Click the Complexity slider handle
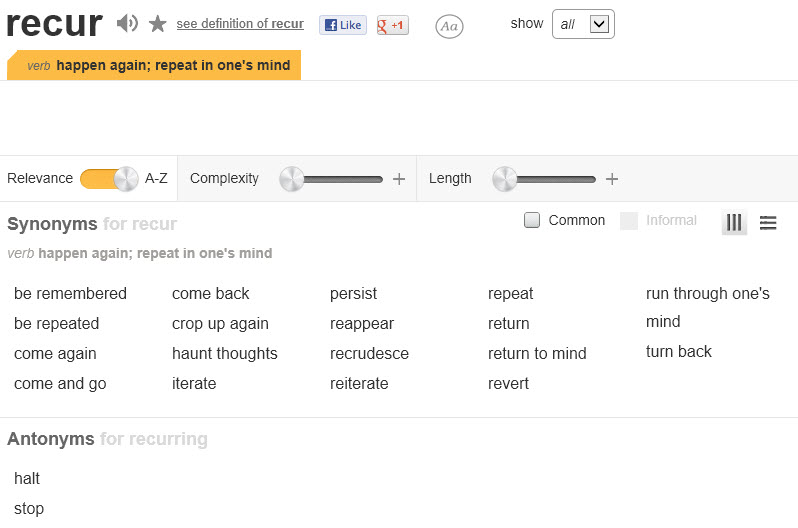Screen dimensions: 798x528 292,179
